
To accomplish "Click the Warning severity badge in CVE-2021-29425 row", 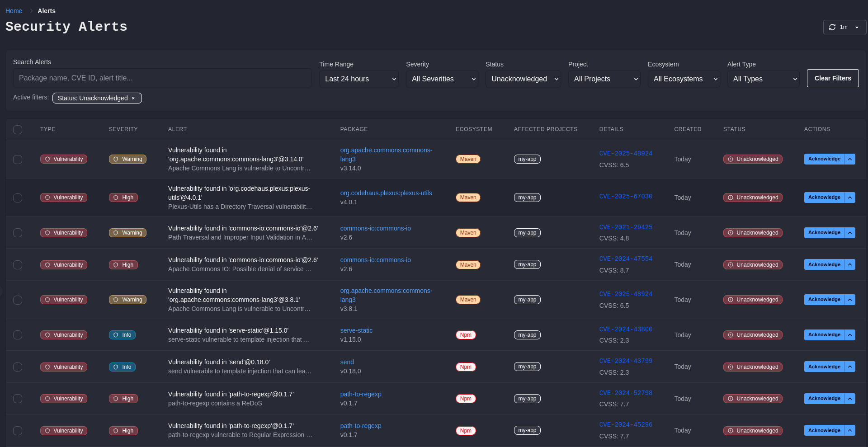I will click(x=127, y=233).
